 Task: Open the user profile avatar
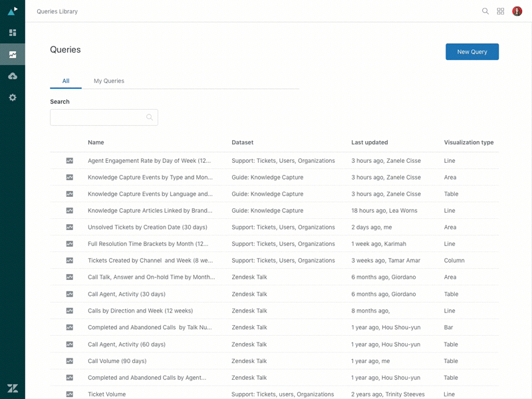[x=517, y=11]
